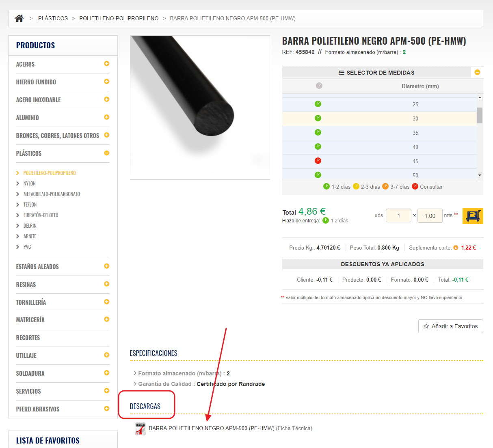Click the orange 3-7 días legend icon

click(385, 186)
